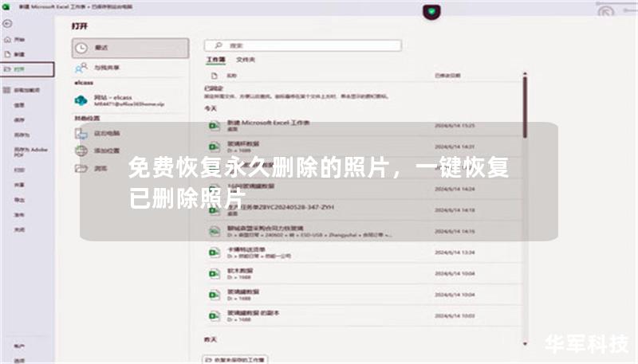Image resolution: width=638 pixels, height=364 pixels.
Task: Click the 最近 (Recent) clock icon
Action: tap(81, 48)
